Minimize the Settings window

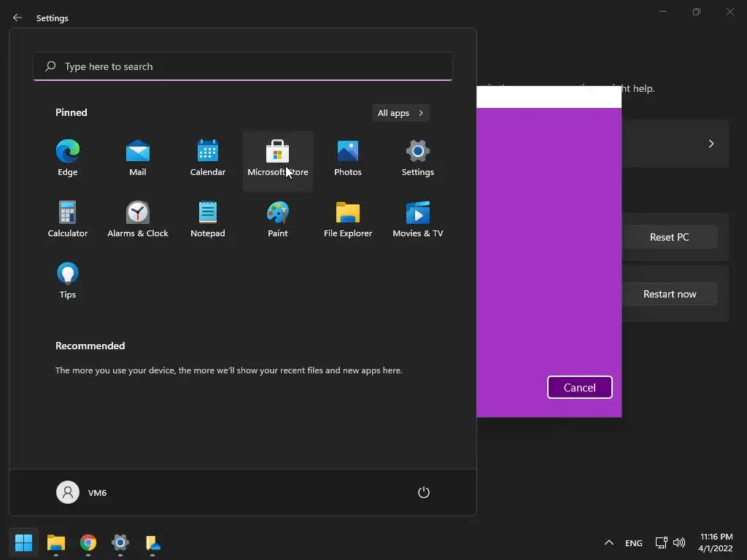pos(662,12)
